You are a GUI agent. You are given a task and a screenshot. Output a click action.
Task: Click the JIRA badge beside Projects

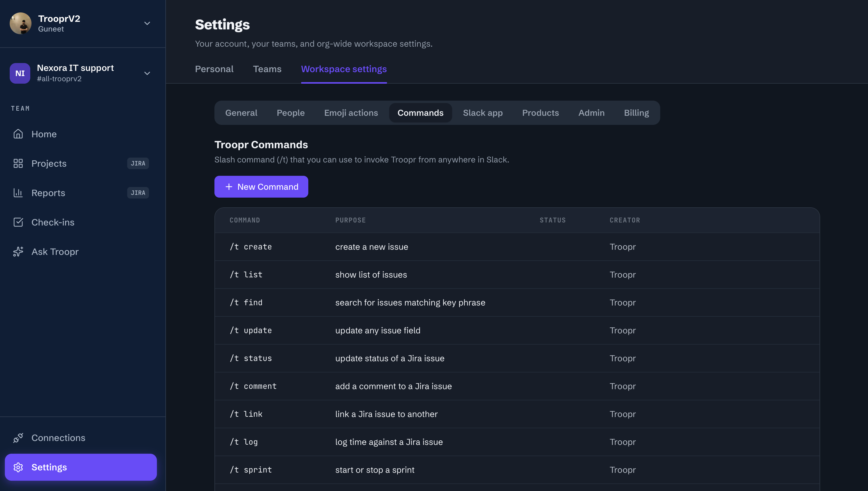(x=138, y=163)
